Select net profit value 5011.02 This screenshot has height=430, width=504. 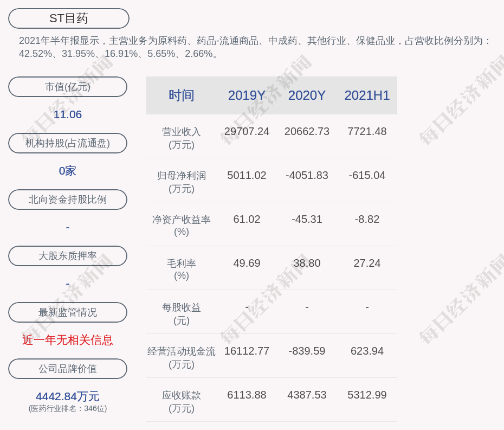[x=247, y=175]
